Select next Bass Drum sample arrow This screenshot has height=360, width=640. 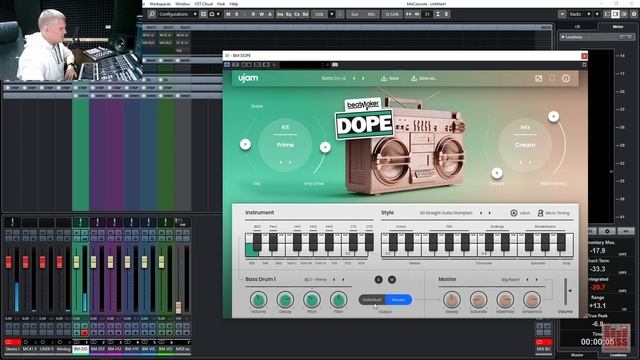(343, 280)
